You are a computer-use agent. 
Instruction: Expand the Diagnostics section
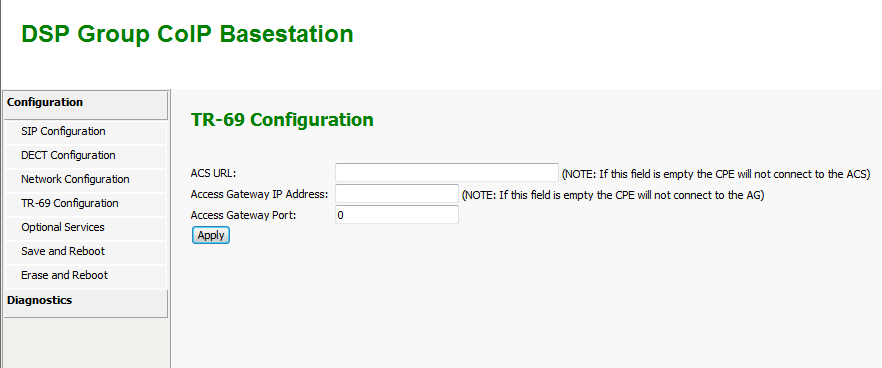[86, 303]
